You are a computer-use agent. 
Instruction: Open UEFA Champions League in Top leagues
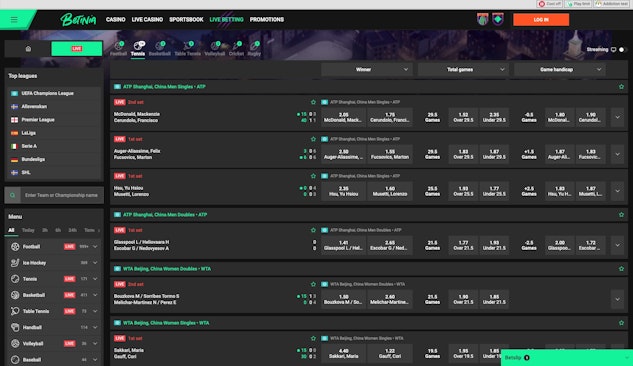[54, 93]
